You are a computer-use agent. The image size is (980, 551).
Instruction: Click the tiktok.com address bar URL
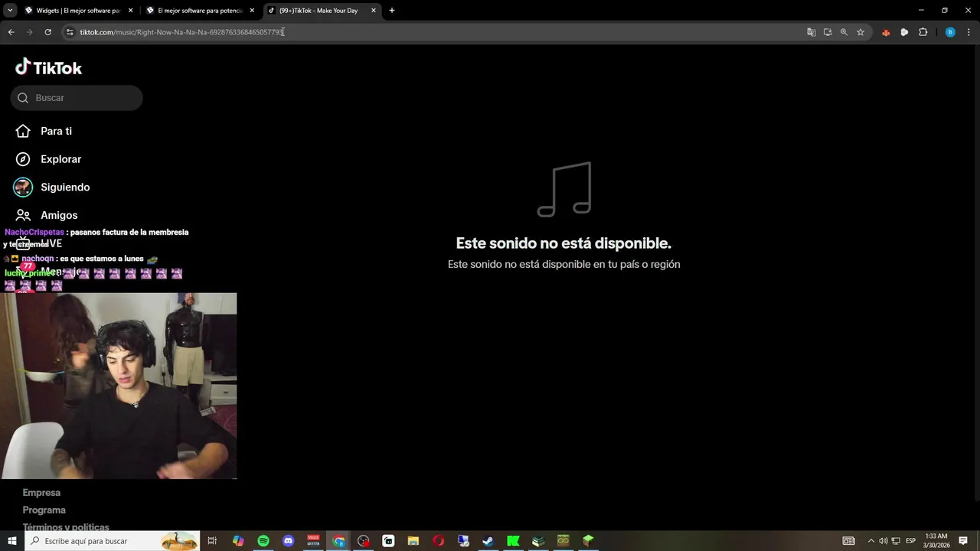point(181,32)
